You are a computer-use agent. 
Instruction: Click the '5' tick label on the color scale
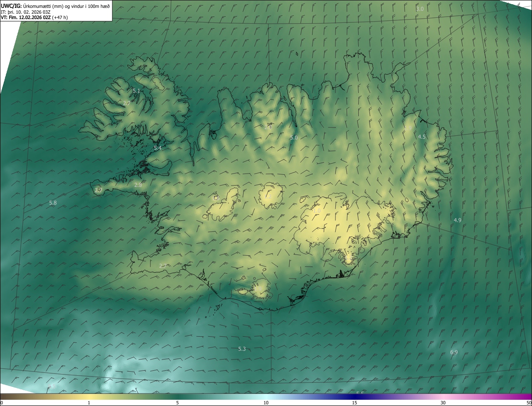click(177, 403)
